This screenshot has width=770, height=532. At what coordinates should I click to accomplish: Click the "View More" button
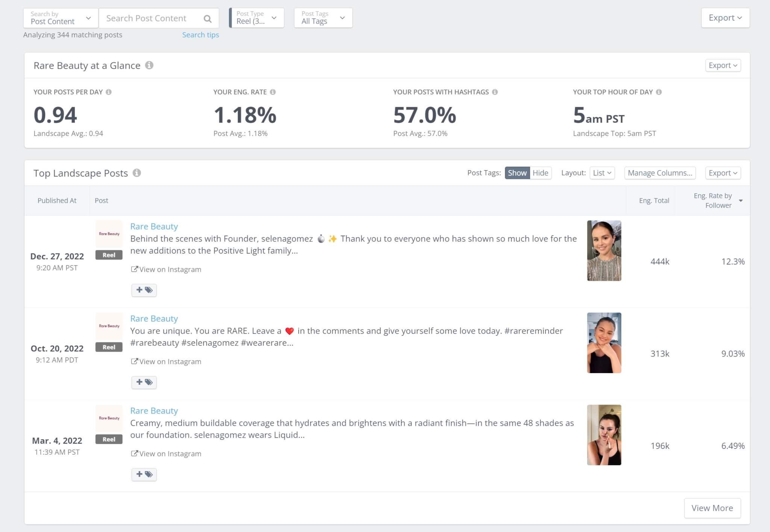click(712, 508)
